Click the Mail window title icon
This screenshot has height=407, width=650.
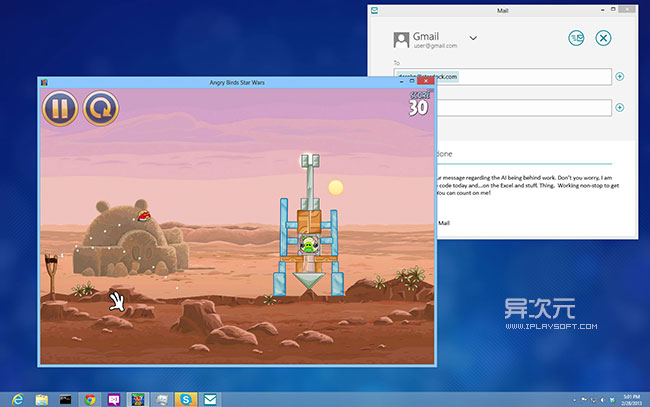coord(374,10)
